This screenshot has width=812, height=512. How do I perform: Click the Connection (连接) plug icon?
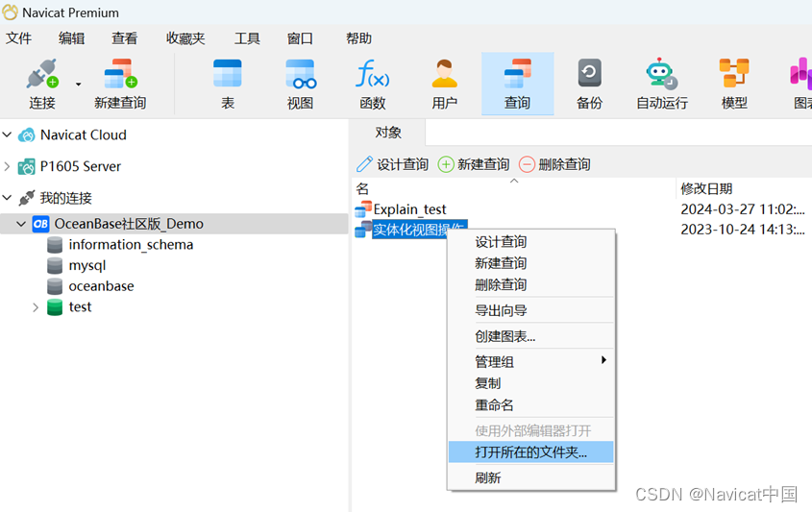pos(42,74)
